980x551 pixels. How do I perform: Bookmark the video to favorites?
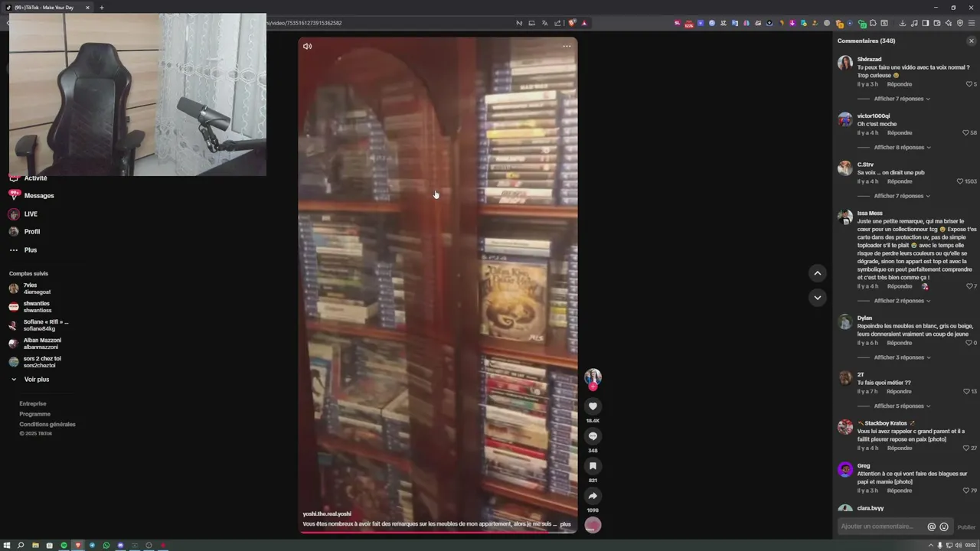coord(593,466)
